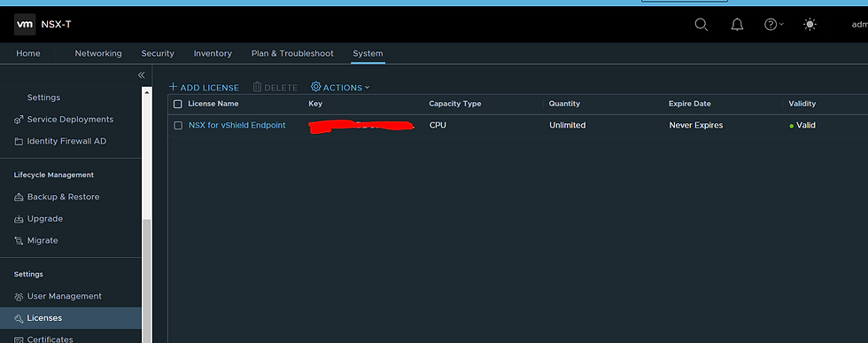Viewport: 868px width, 343px height.
Task: Click the Identity Firewall AD folder icon
Action: [x=19, y=141]
